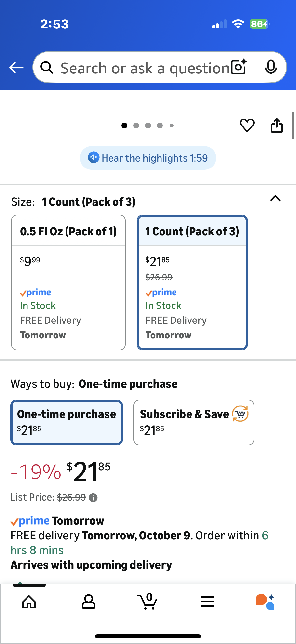Jump to second image carousel dot
Image resolution: width=296 pixels, height=644 pixels.
coord(136,126)
